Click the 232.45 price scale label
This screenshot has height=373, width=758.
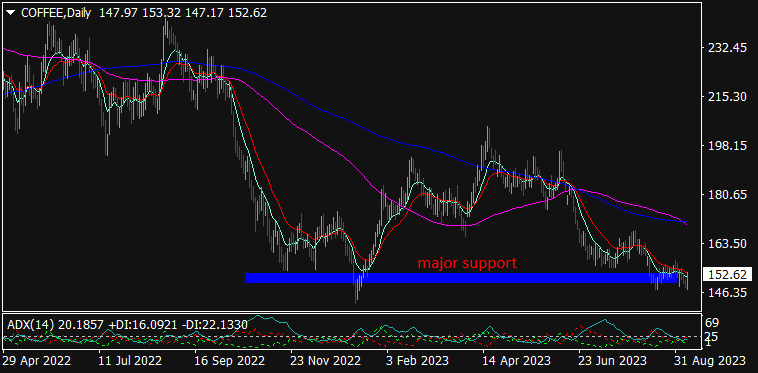pyautogui.click(x=729, y=48)
